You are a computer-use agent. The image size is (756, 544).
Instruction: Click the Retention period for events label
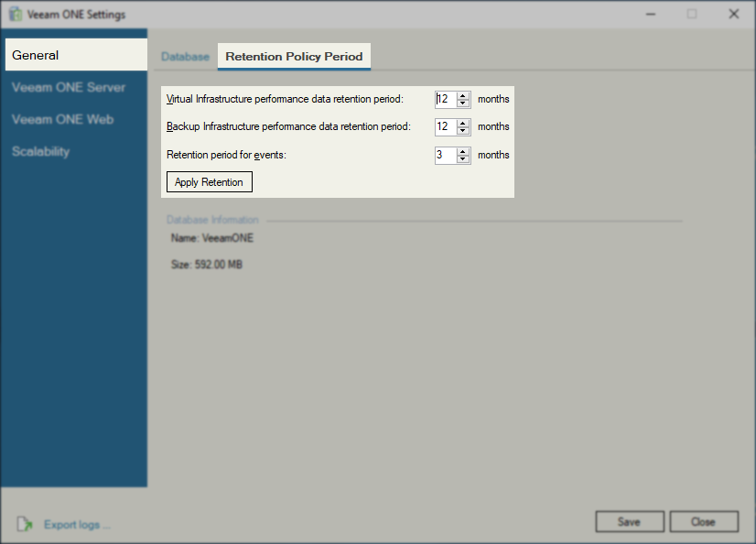point(227,155)
